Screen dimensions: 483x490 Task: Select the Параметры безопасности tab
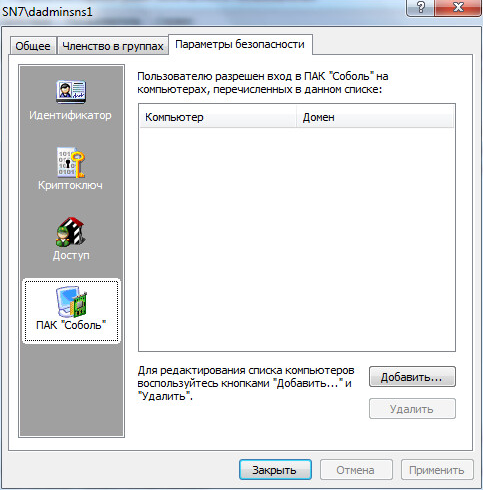pyautogui.click(x=240, y=44)
